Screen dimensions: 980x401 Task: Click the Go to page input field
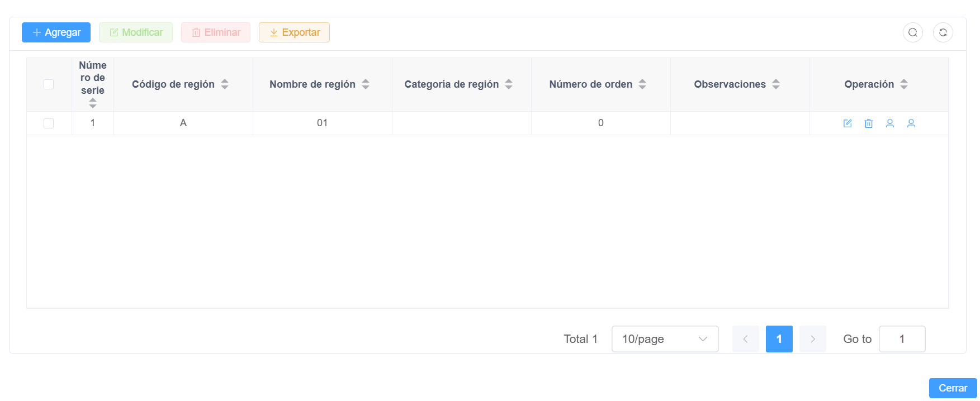(x=902, y=339)
